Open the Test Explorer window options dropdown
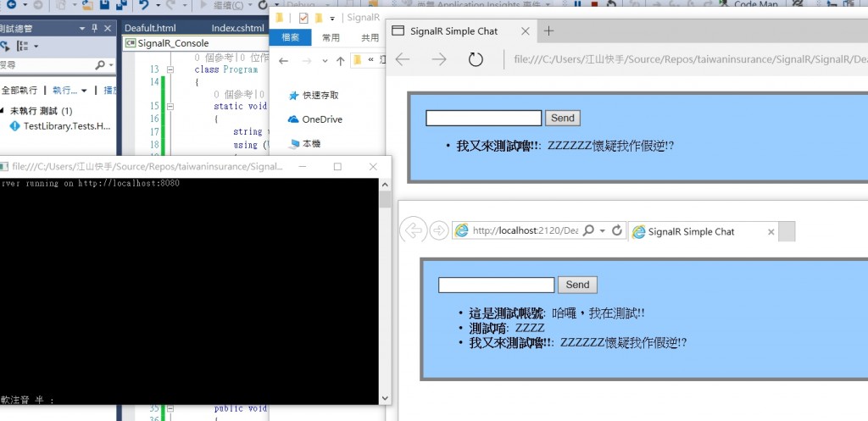 [82, 28]
